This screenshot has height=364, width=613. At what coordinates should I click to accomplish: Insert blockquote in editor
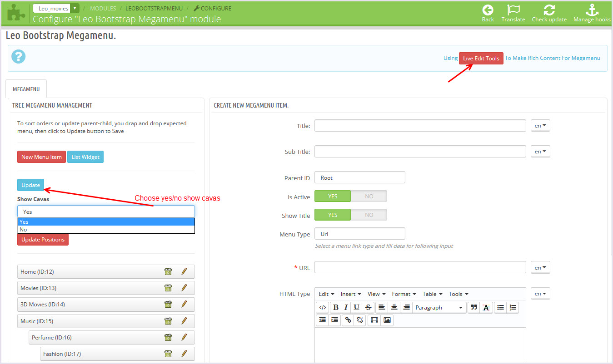(474, 307)
